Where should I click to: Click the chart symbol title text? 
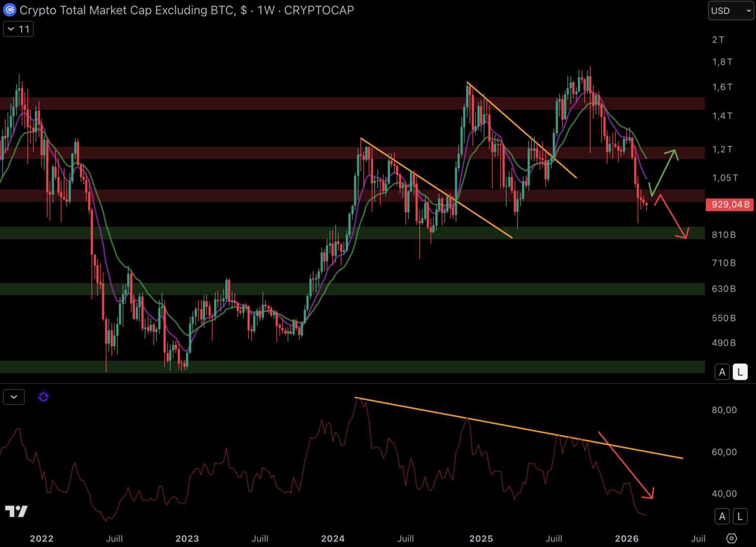(186, 10)
